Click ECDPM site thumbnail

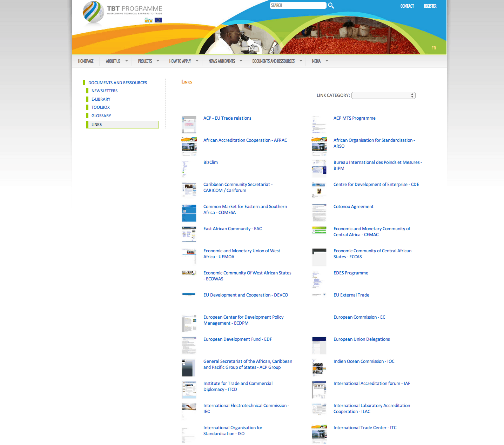(189, 324)
